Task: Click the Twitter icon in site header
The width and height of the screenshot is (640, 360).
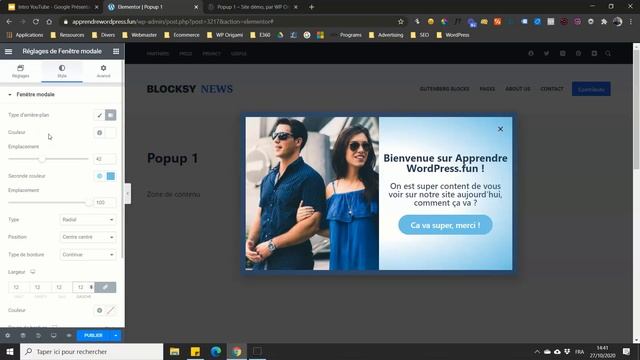Action: pyautogui.click(x=546, y=53)
